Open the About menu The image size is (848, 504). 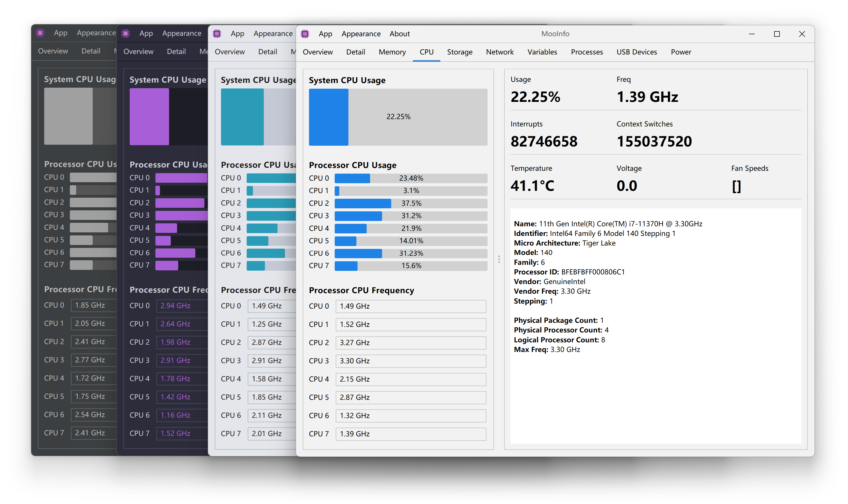(399, 34)
